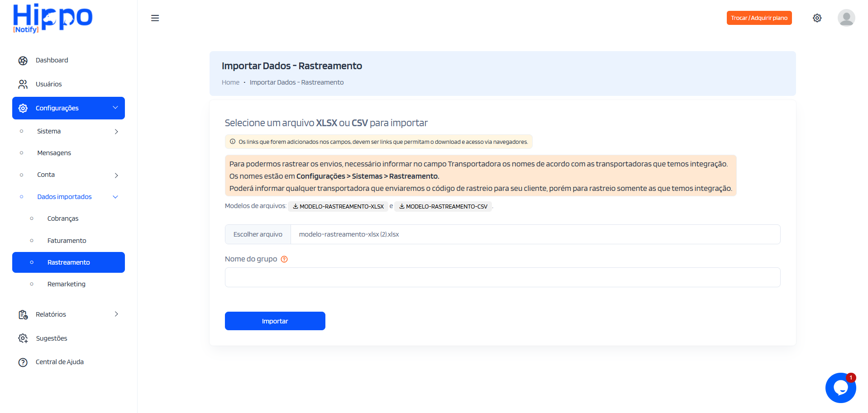Click the Dados importados label
868x413 pixels.
pos(64,197)
